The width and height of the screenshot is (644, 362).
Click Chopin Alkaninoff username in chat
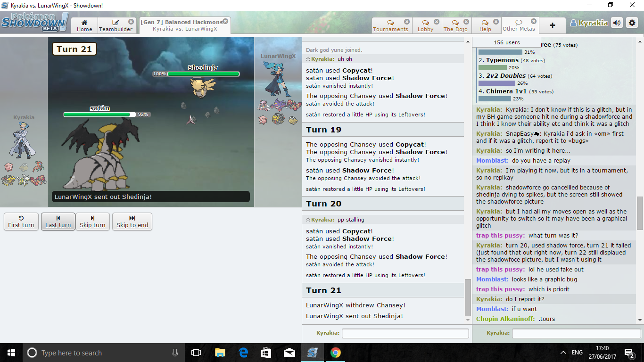505,319
